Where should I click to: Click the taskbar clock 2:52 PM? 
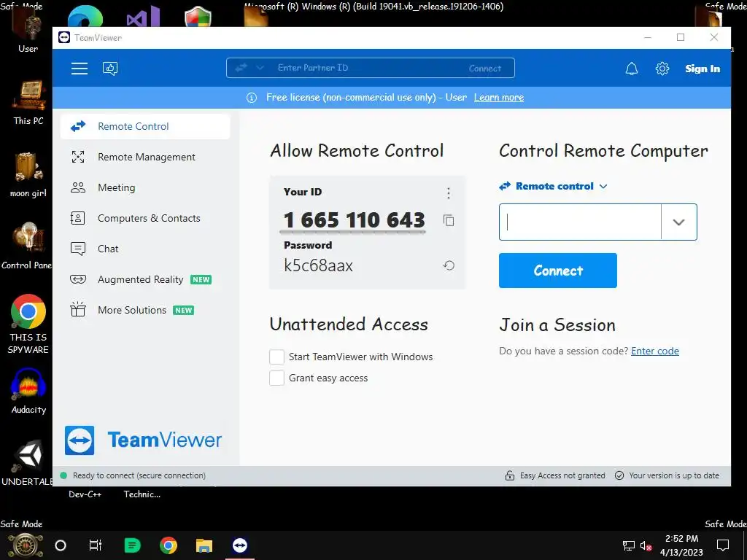click(x=682, y=539)
